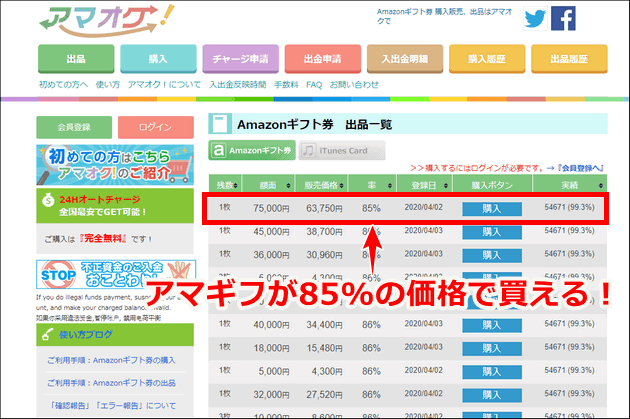Click 購入 button for 32,000円 row
This screenshot has height=419, width=630.
[x=492, y=395]
